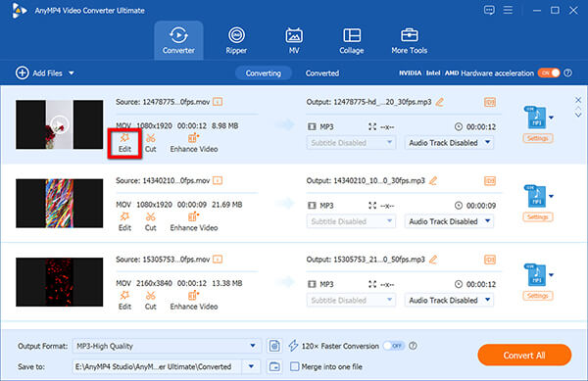Open Audio Track Disabled dropdown for 14340210
The height and width of the screenshot is (381, 588).
point(449,221)
